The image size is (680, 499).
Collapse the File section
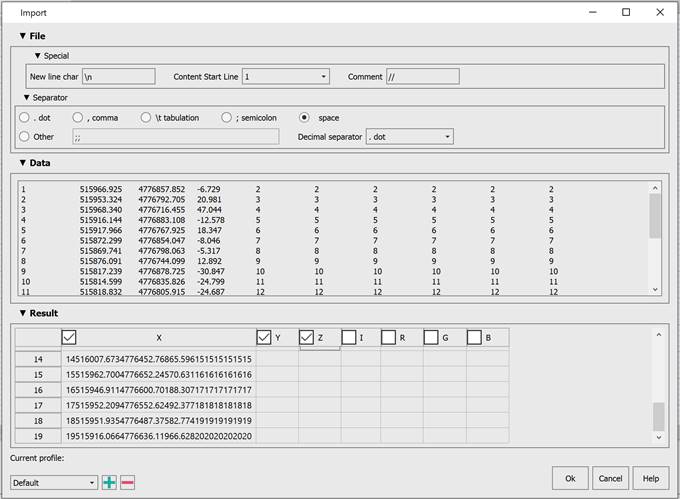[x=23, y=36]
